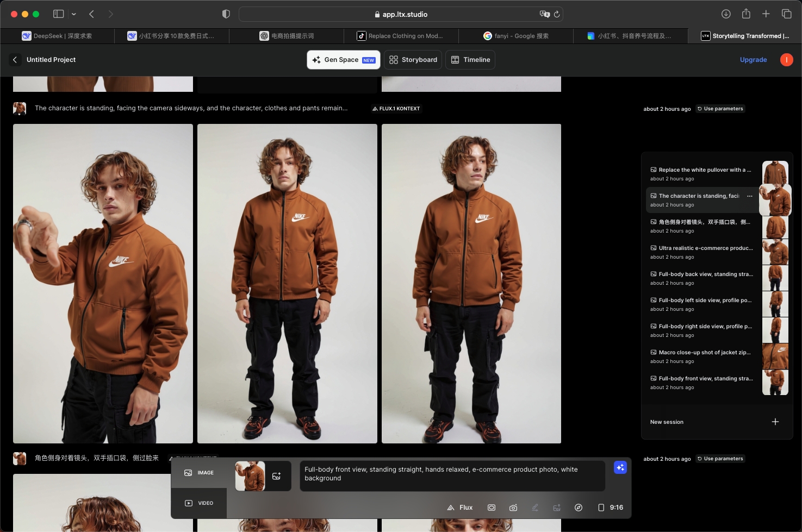The image size is (802, 532).
Task: Open the 9:16 aspect ratio selector
Action: [x=611, y=508]
